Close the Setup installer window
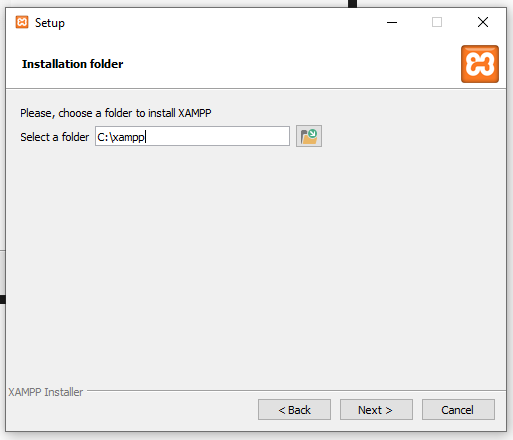This screenshot has width=513, height=440. click(x=483, y=23)
